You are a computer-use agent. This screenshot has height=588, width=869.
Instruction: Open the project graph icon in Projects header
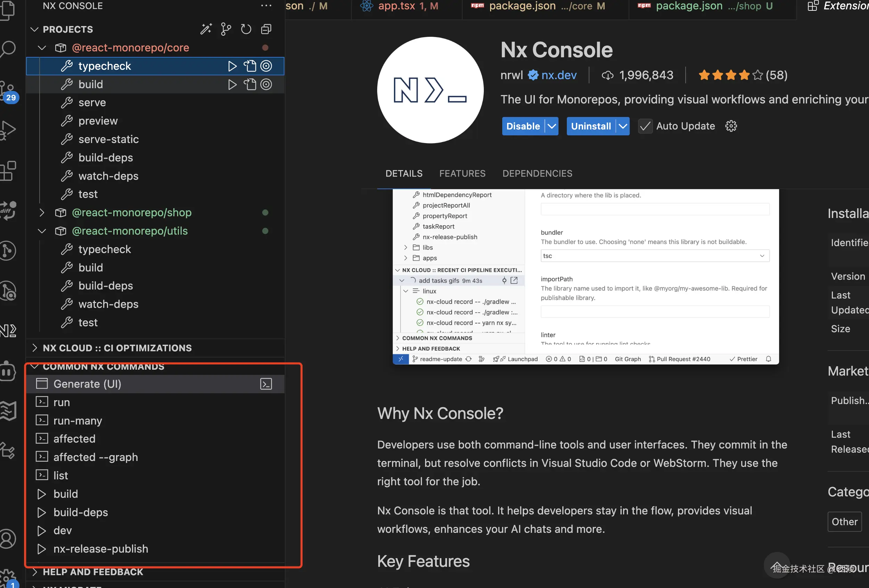(x=226, y=29)
